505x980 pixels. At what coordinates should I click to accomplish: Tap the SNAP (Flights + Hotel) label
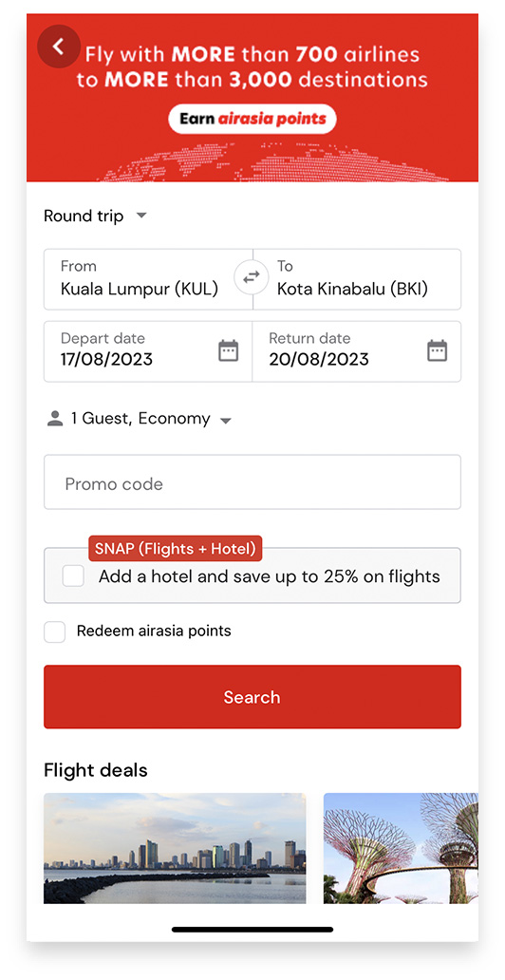coord(175,549)
